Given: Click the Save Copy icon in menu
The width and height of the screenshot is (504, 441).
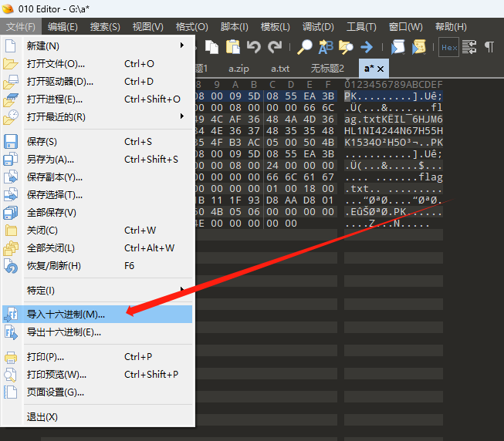Looking at the screenshot, I should pos(11,177).
